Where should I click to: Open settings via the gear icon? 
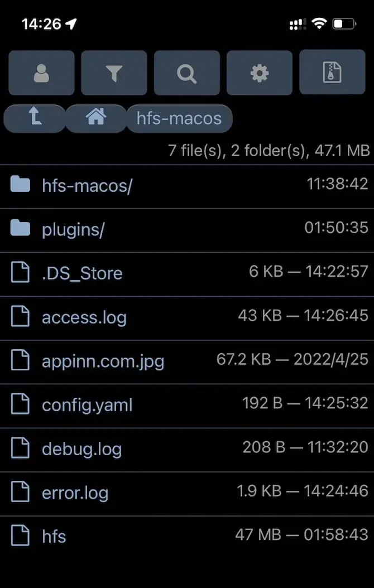point(260,73)
